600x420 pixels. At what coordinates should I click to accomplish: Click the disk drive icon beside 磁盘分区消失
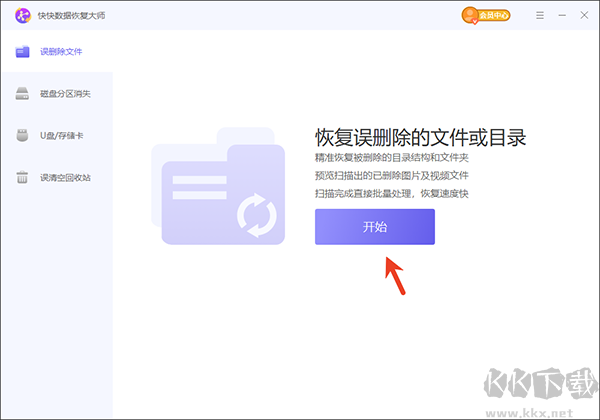(22, 93)
